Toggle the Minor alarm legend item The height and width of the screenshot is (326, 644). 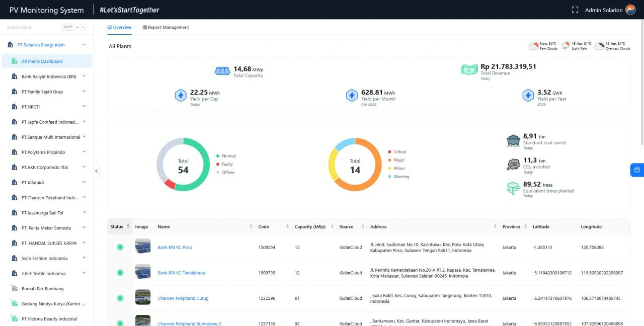click(x=396, y=169)
